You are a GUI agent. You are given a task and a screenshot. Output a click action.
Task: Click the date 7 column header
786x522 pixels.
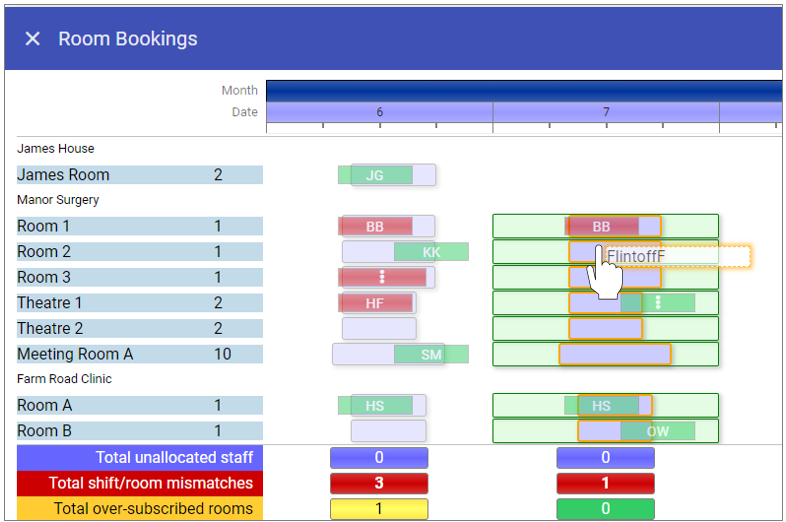pos(605,113)
